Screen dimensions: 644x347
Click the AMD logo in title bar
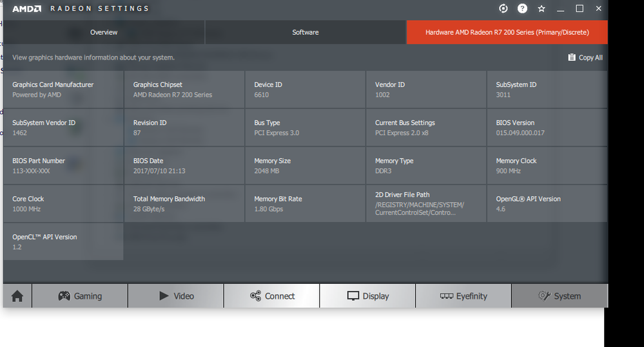click(x=26, y=8)
